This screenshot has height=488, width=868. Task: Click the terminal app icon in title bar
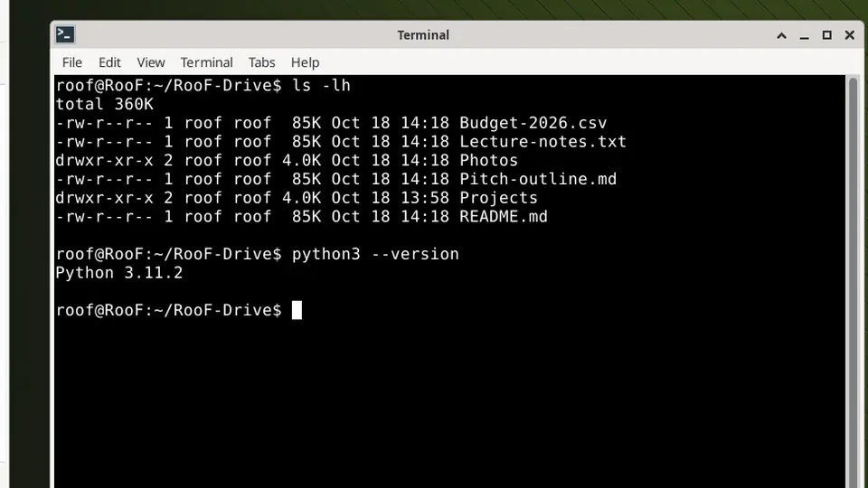point(65,35)
